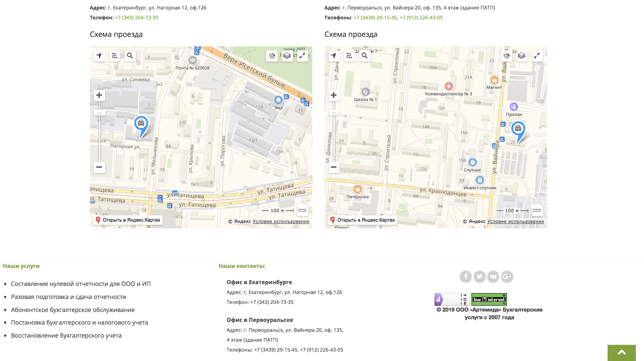Screen dimensions: 644x361
Task: Enable ruler tool on Pervouralsk map
Action: [537, 210]
